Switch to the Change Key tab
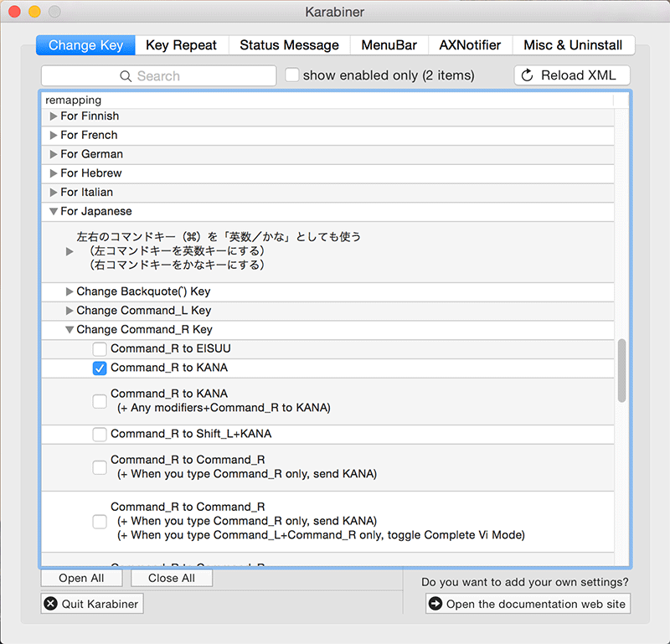This screenshot has height=644, width=670. point(85,45)
